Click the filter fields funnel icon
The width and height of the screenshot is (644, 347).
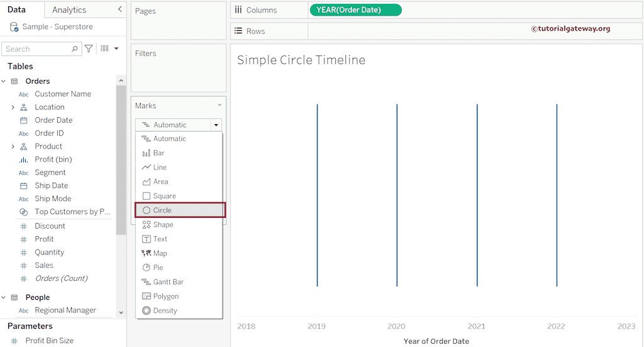89,48
